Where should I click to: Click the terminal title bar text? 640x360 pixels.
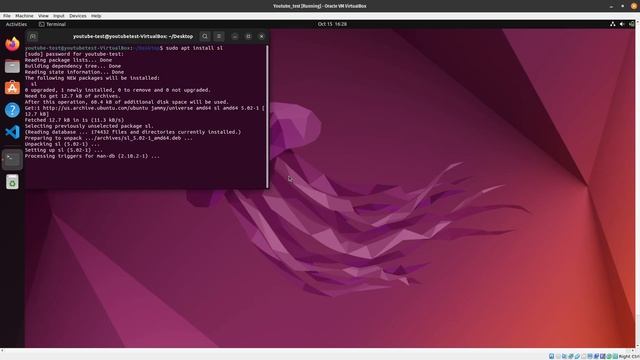coord(133,36)
